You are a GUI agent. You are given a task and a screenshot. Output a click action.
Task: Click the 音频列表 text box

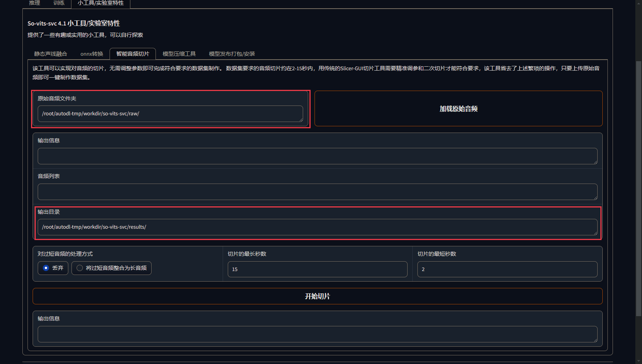coord(317,192)
